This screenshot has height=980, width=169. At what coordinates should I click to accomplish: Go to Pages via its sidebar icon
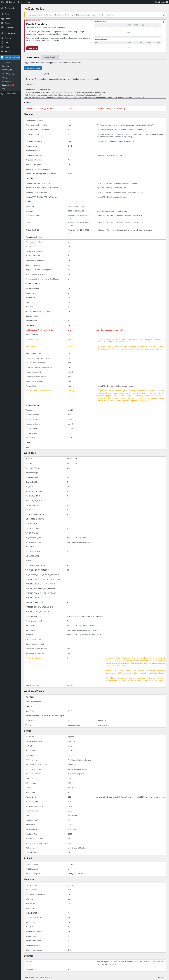2,23
